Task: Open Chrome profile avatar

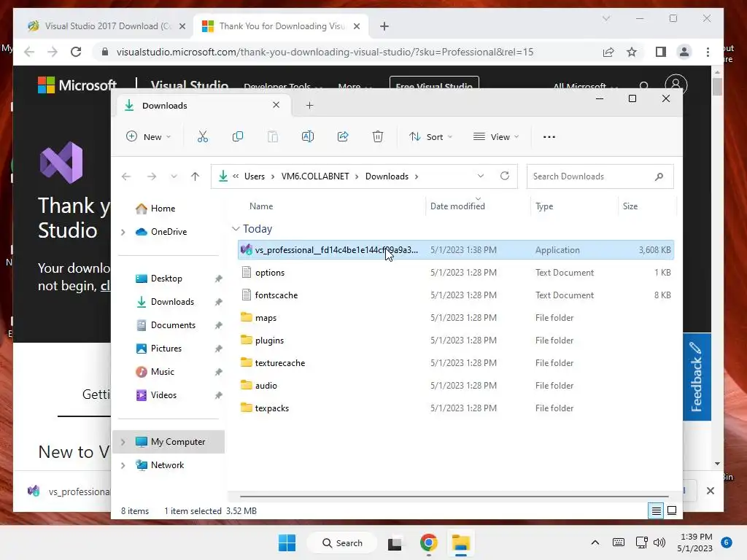Action: (x=684, y=52)
